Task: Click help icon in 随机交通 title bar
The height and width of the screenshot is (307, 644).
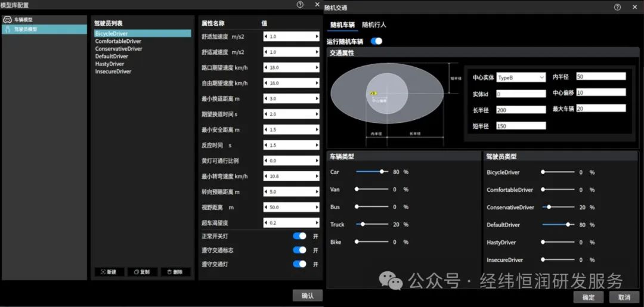Action: 617,7
